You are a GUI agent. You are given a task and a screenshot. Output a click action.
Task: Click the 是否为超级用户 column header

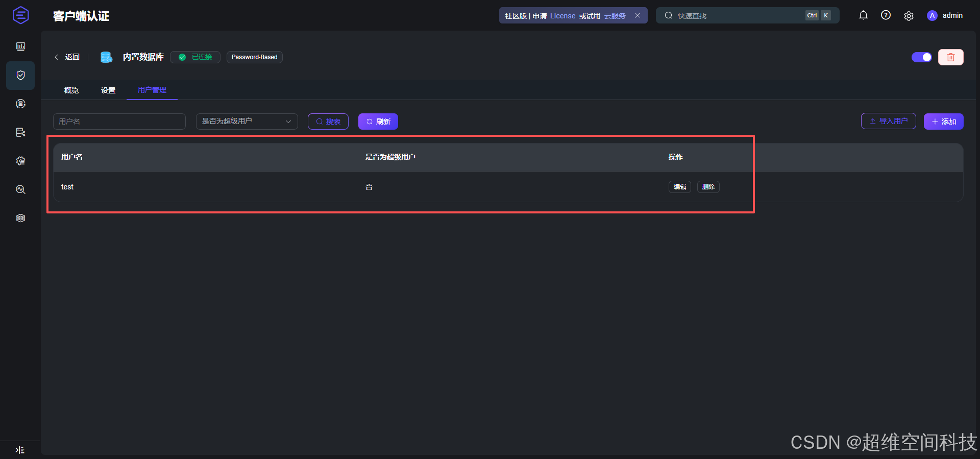point(390,157)
